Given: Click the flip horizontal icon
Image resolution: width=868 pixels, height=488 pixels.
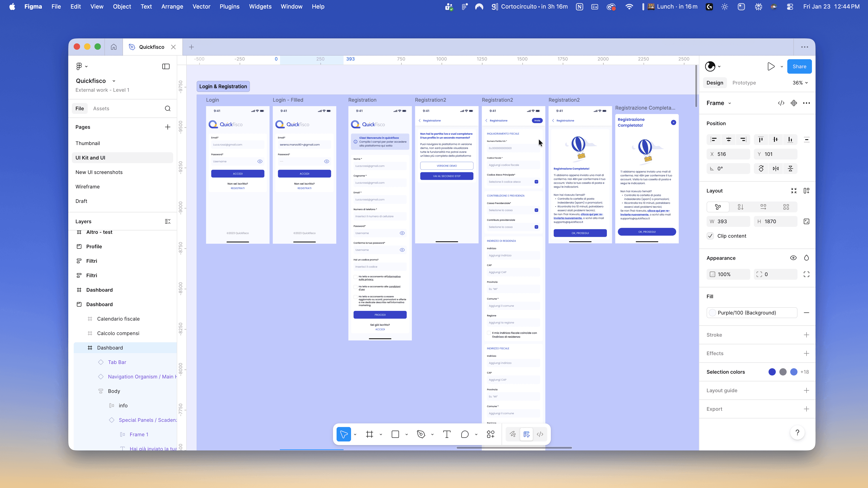Looking at the screenshot, I should tap(776, 169).
